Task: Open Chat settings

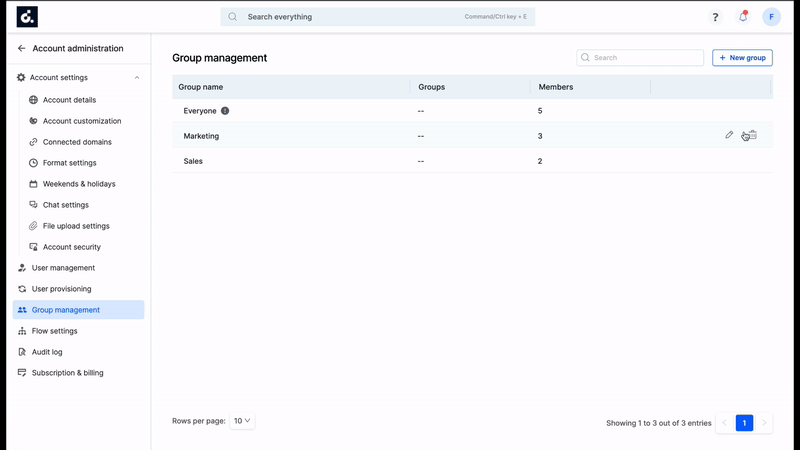Action: tap(66, 205)
